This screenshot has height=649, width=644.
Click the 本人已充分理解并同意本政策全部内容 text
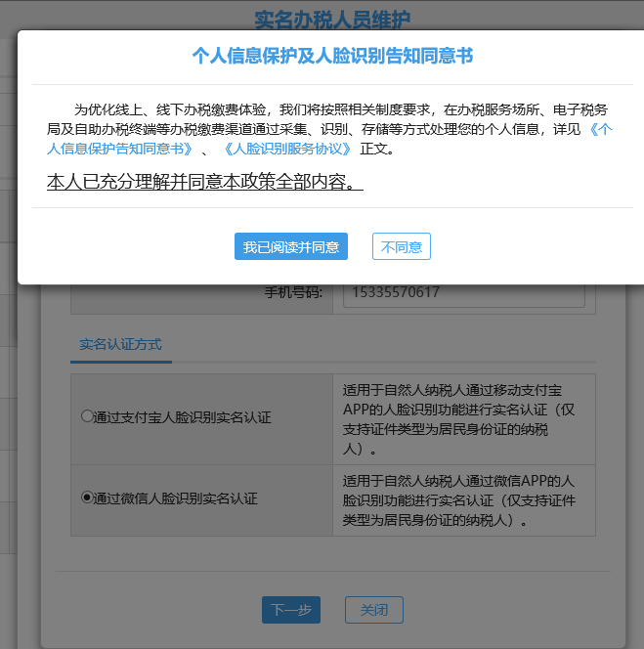coord(205,182)
